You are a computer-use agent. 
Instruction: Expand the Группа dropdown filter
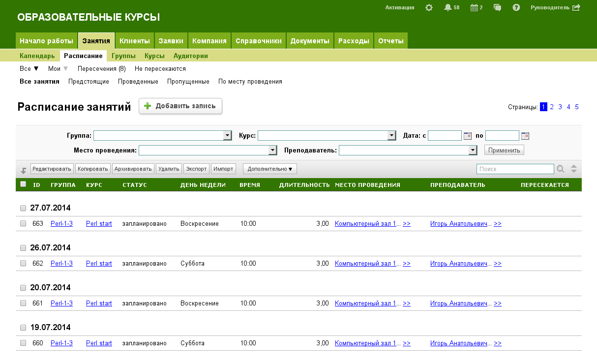[x=227, y=136]
